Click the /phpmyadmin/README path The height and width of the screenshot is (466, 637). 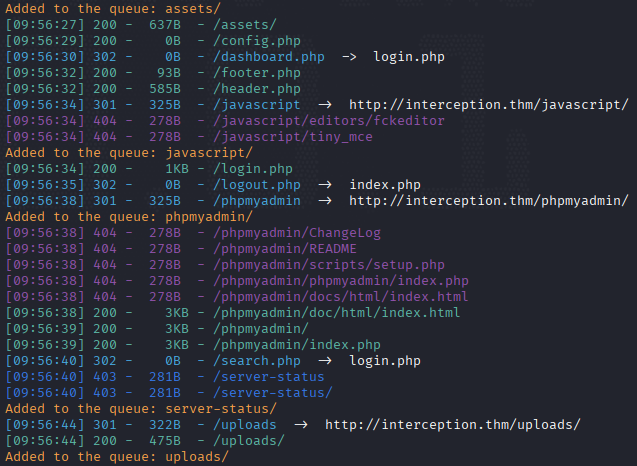285,249
